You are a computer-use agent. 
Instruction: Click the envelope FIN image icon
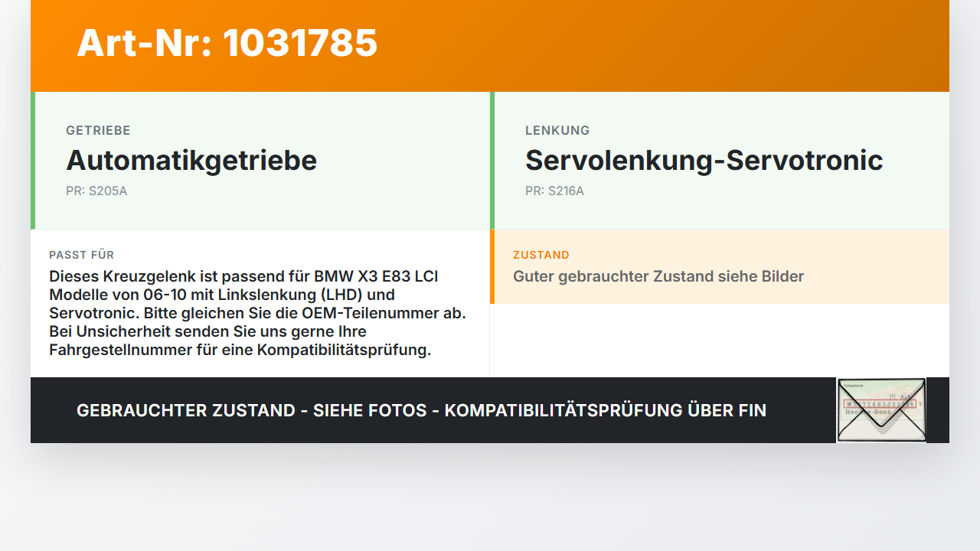pyautogui.click(x=881, y=410)
